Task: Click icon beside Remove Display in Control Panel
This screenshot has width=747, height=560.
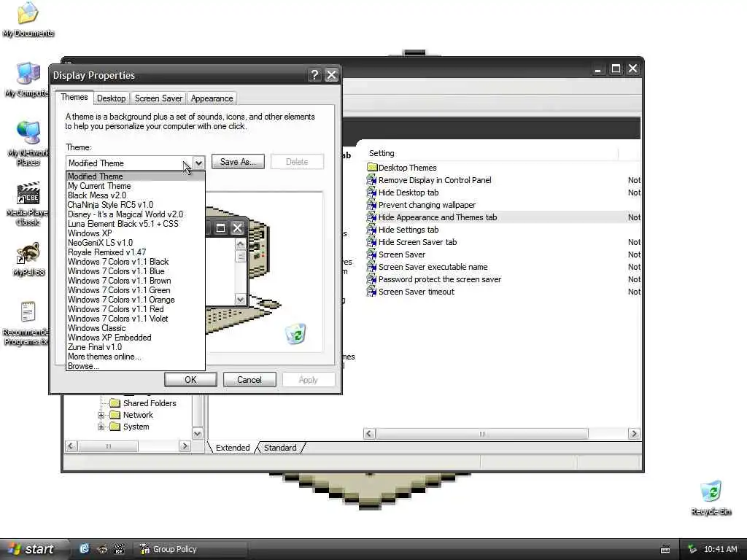Action: [371, 180]
